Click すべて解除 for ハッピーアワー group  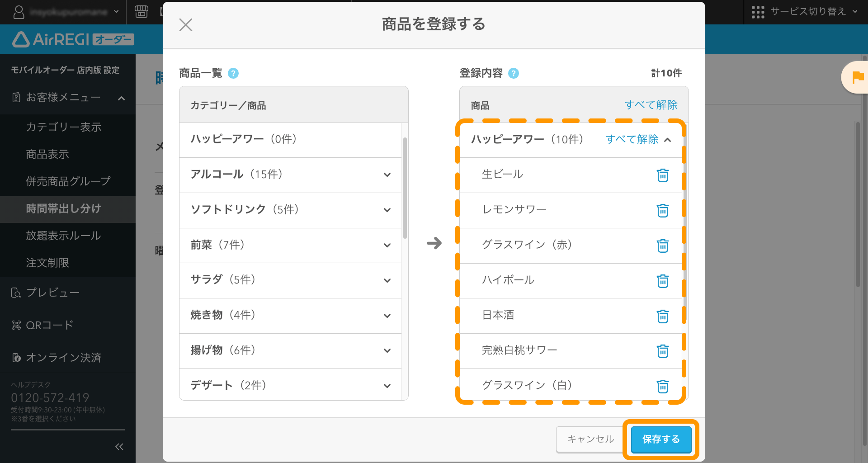click(x=632, y=139)
